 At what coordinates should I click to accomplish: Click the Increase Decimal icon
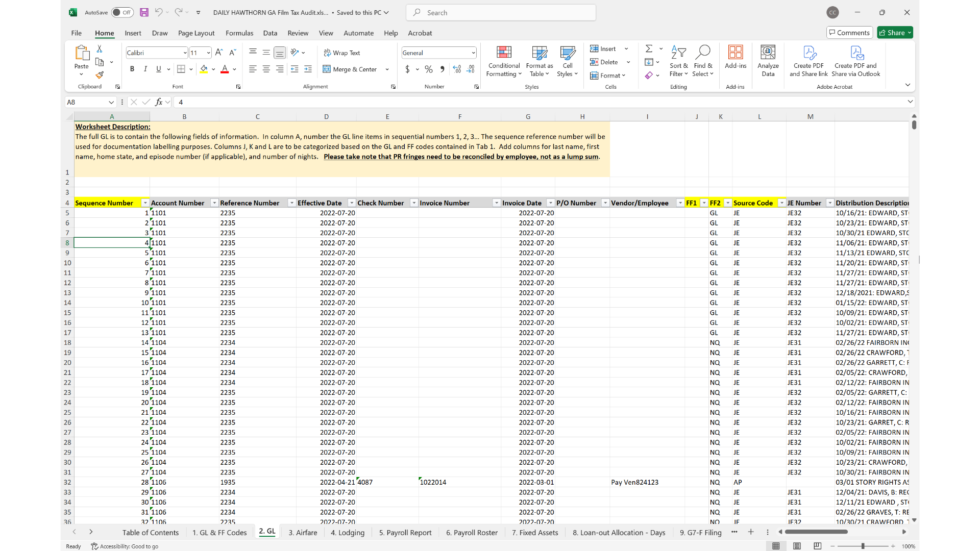pos(457,69)
